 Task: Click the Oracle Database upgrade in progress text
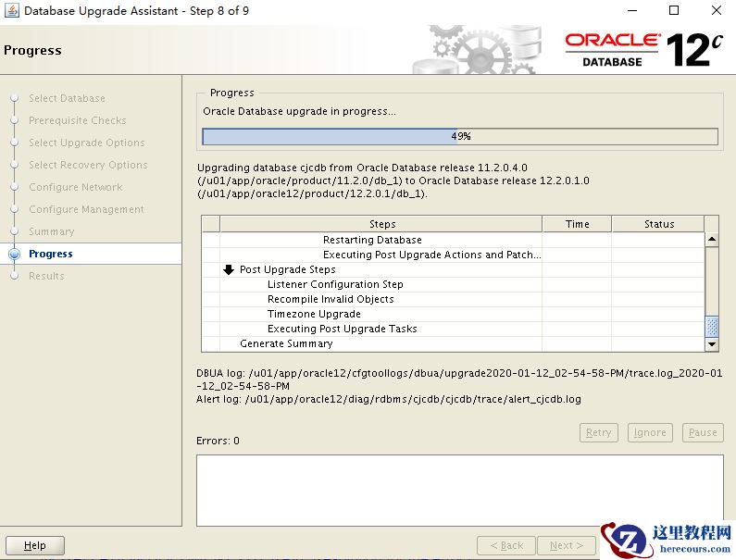[299, 111]
